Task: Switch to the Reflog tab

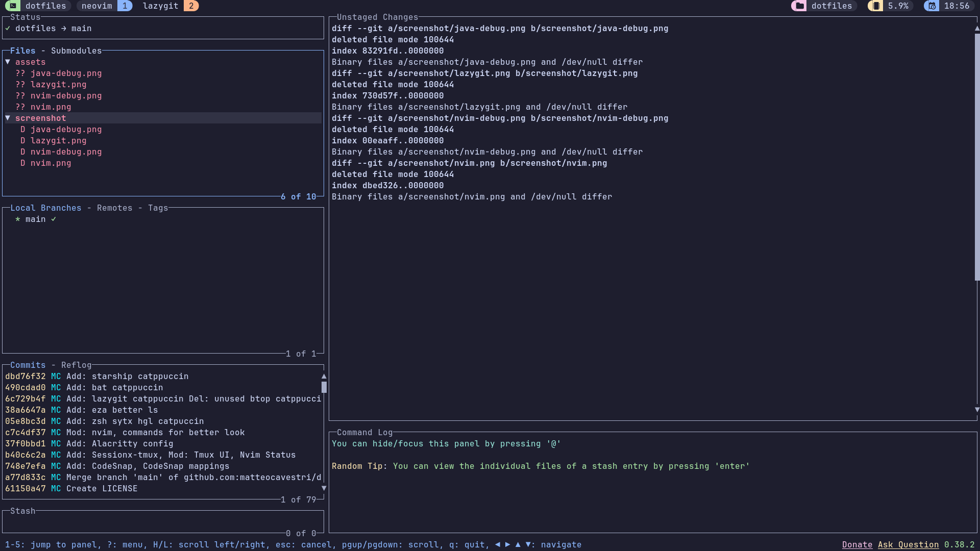Action: [76, 365]
